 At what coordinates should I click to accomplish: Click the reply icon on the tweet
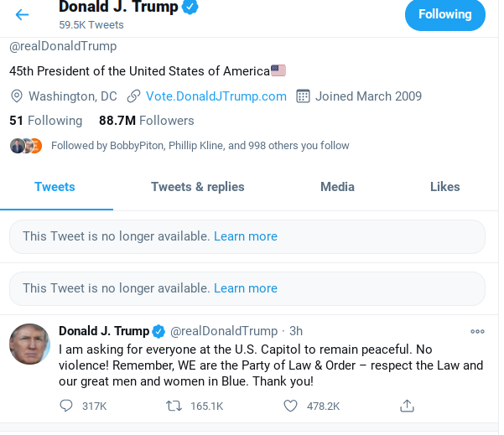pos(67,406)
